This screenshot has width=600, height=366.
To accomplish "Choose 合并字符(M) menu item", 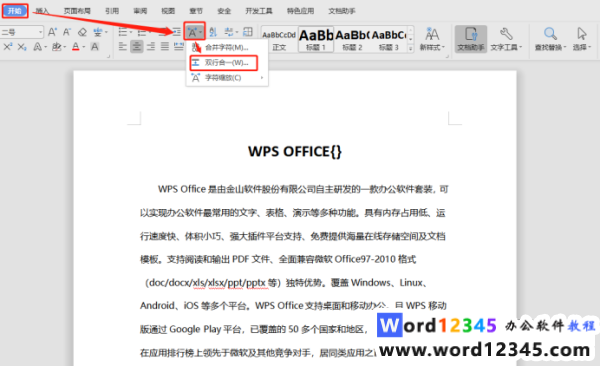I will (227, 47).
